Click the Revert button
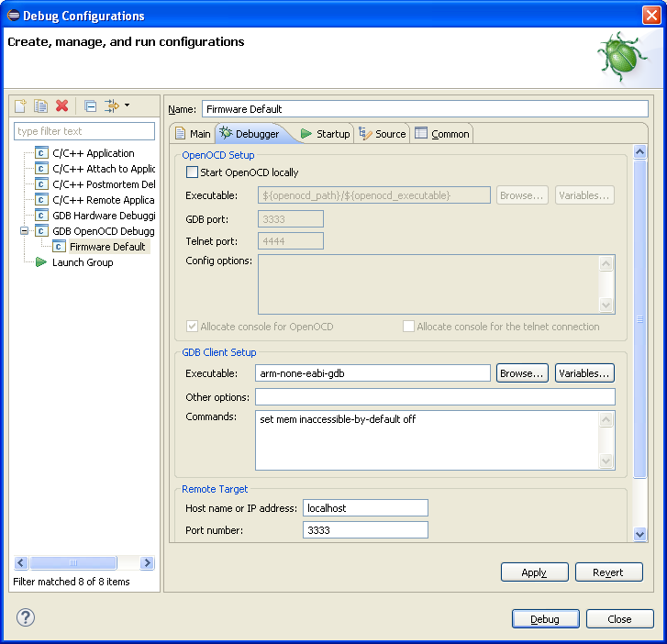 click(608, 572)
